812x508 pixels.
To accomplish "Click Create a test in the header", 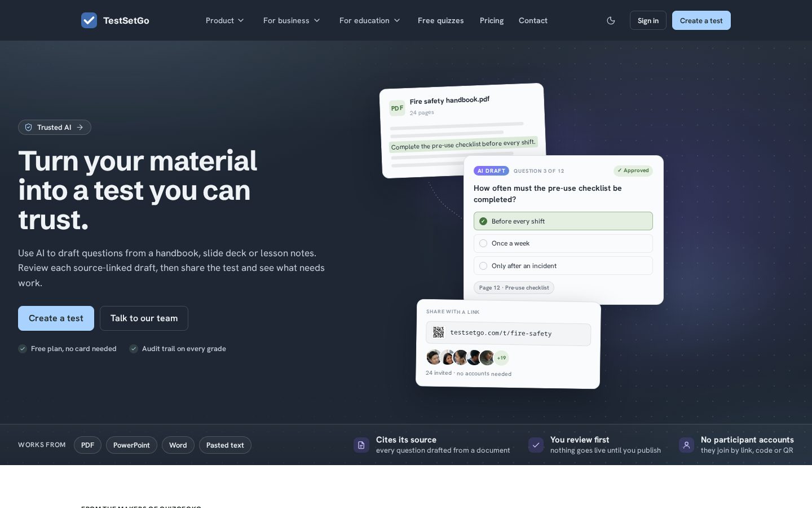I will [701, 20].
